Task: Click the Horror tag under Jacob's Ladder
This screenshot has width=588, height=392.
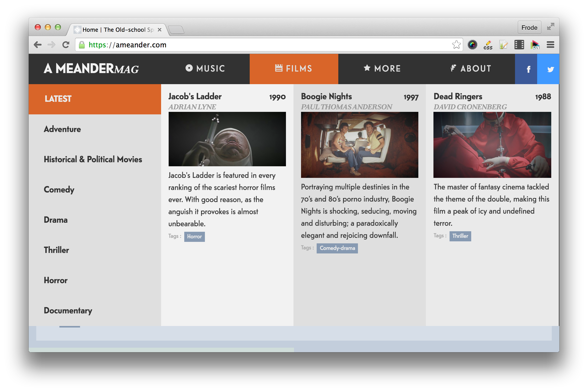Action: (x=194, y=237)
